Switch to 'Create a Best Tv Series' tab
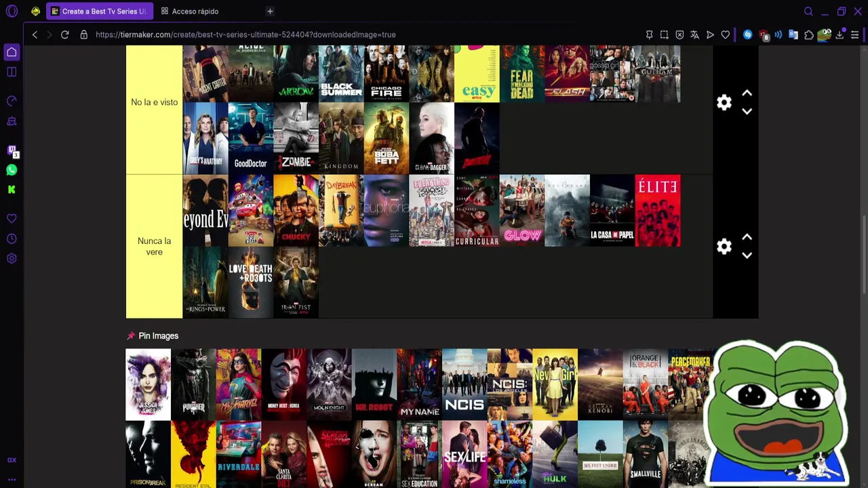868x488 pixels. pos(100,12)
